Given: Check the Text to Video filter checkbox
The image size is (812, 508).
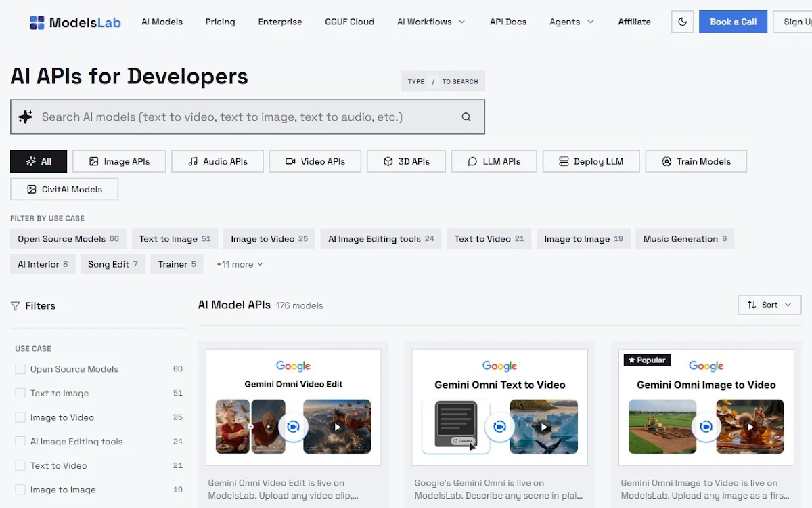Looking at the screenshot, I should click(x=20, y=465).
